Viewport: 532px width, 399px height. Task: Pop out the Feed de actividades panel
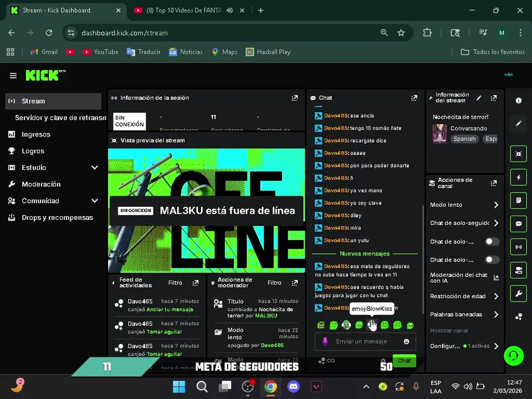(x=196, y=283)
